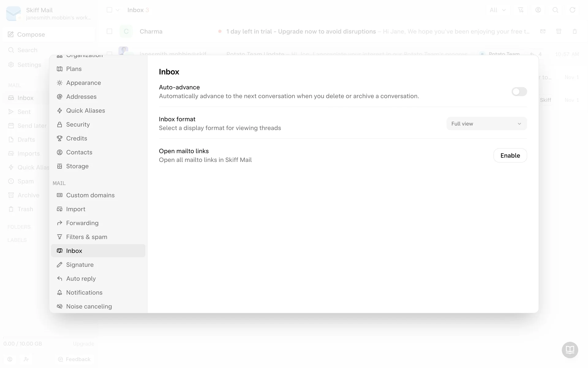Go to Appearance settings
The width and height of the screenshot is (588, 368).
pyautogui.click(x=83, y=83)
